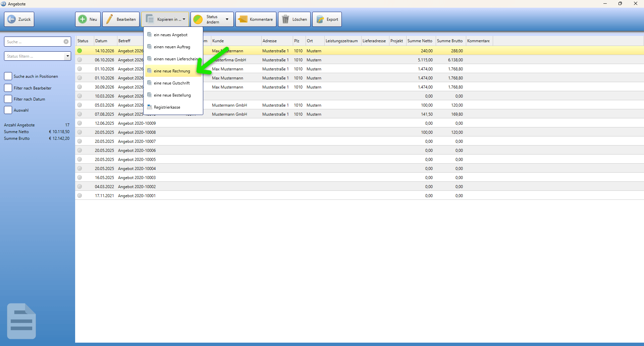The image size is (644, 346).
Task: Open the 'Status ändern' dropdown arrow
Action: pyautogui.click(x=227, y=19)
